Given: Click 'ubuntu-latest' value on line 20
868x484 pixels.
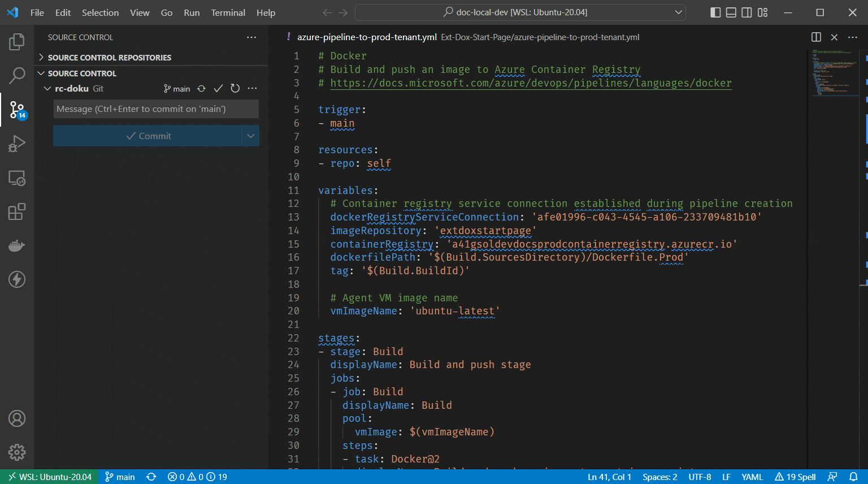Looking at the screenshot, I should 455,311.
